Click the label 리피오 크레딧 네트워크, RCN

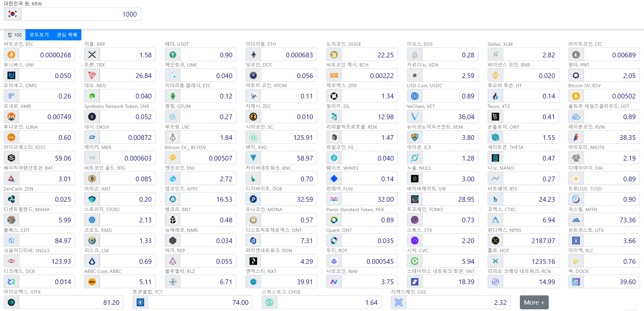[x=519, y=271]
